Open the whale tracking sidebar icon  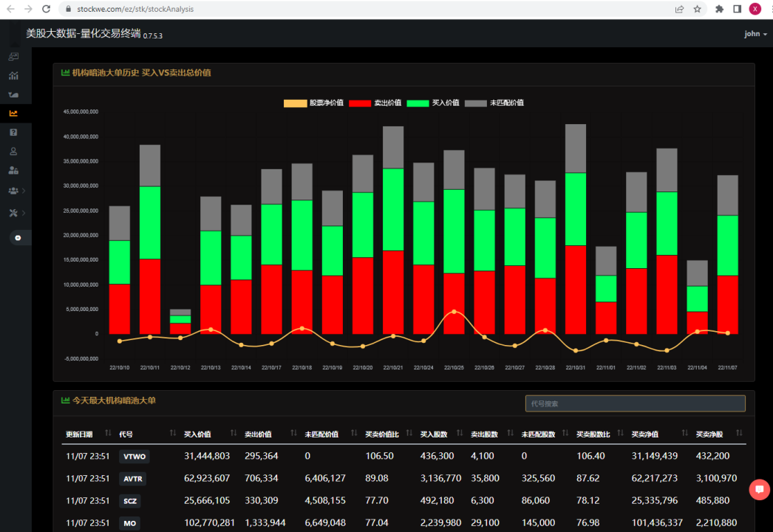[x=13, y=95]
